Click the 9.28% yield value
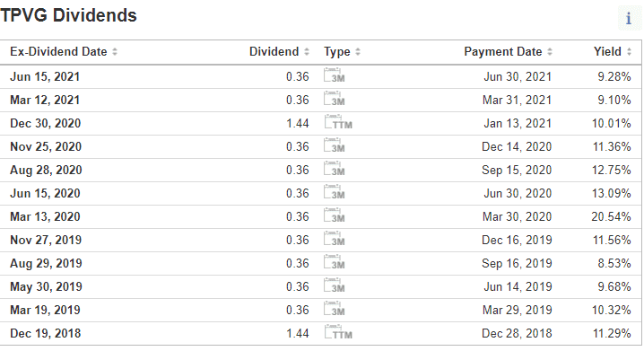This screenshot has height=351, width=644. coord(614,77)
